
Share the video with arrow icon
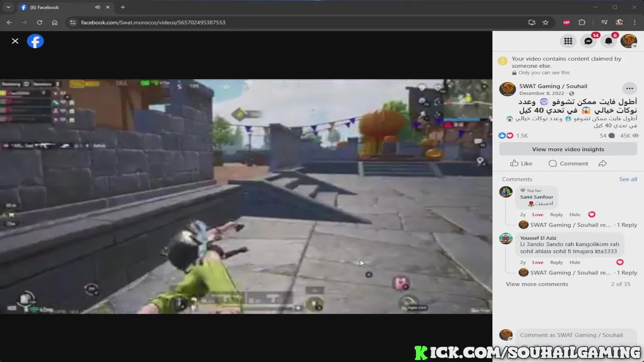coord(603,163)
